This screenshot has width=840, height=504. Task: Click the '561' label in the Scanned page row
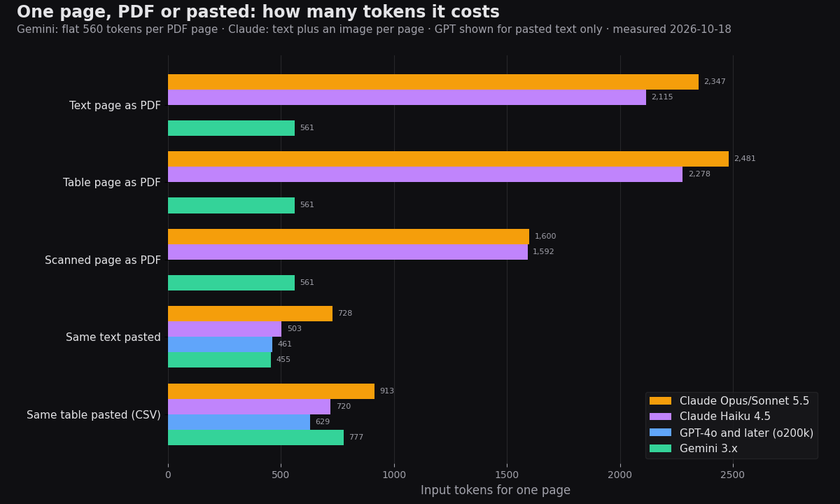coord(307,283)
